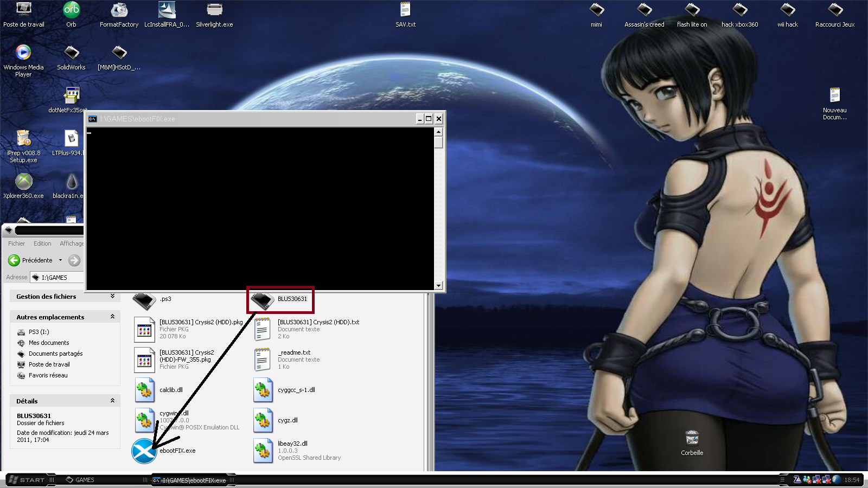The width and height of the screenshot is (868, 488).
Task: Open the Edition menu in Explorer
Action: (x=42, y=243)
